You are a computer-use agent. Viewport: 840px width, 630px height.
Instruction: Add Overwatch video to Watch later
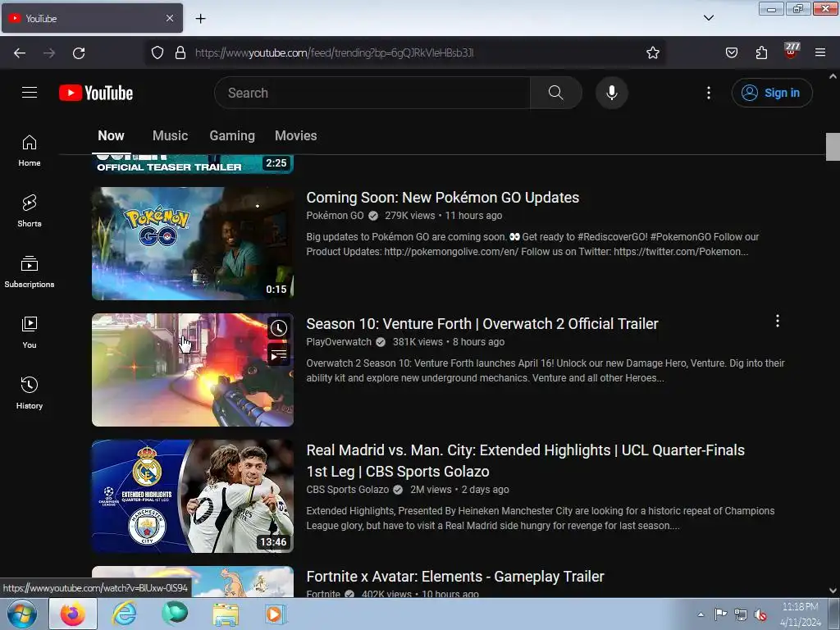pyautogui.click(x=279, y=328)
